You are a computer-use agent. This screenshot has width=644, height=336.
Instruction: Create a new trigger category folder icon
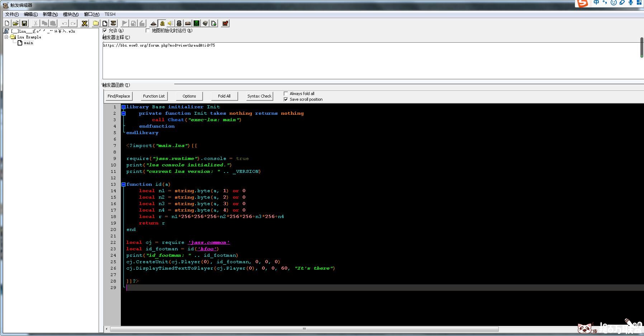[96, 23]
